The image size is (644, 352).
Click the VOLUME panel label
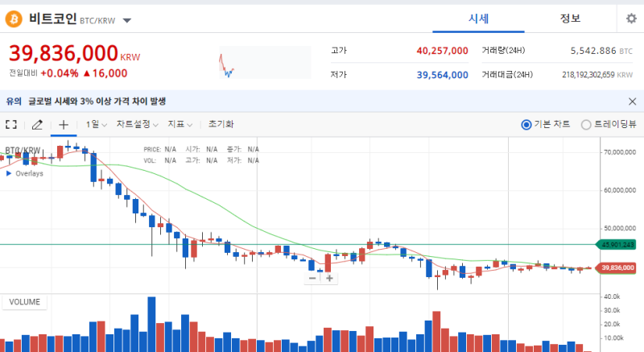[25, 302]
